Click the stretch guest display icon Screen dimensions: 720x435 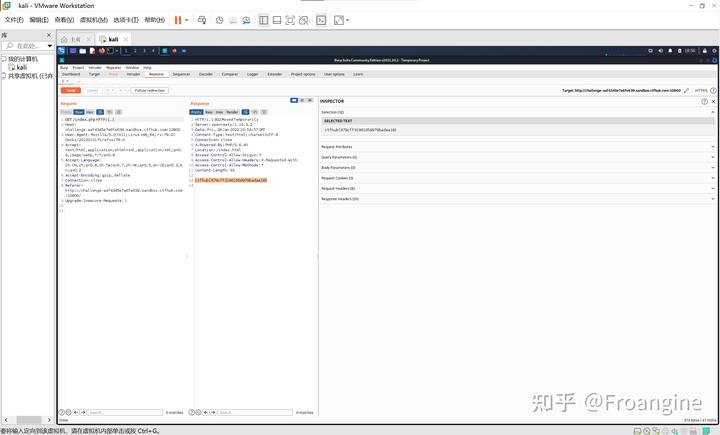pos(338,20)
